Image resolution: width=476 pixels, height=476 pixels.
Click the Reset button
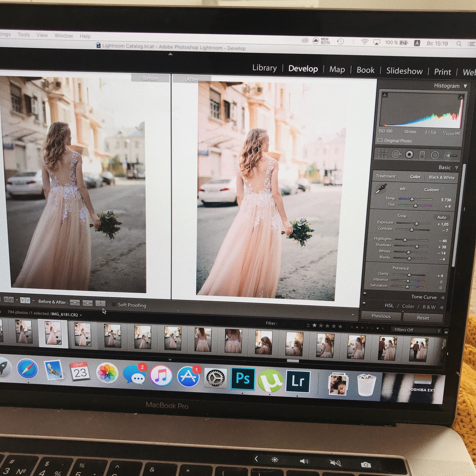pos(423,318)
